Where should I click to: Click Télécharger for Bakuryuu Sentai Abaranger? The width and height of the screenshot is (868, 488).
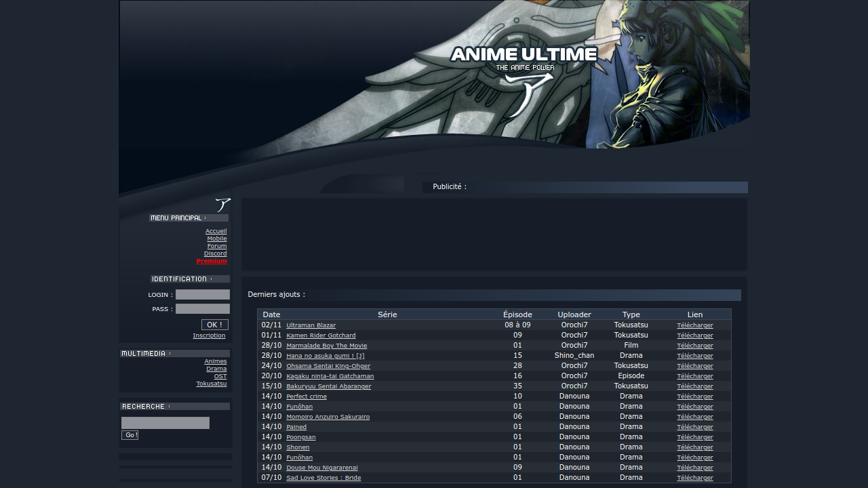[695, 386]
